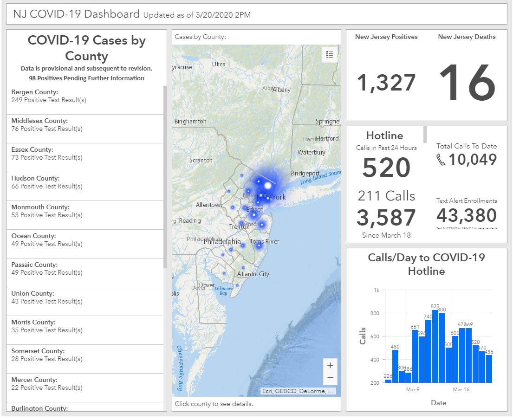
Task: Click the county list scrollbar
Action: pos(165,177)
